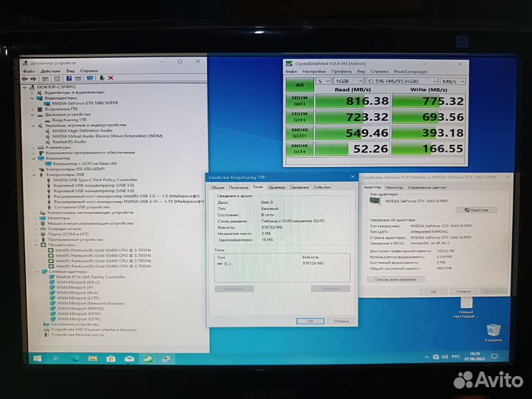Open taskbar Search magnifier
The image size is (532, 399).
point(55,358)
